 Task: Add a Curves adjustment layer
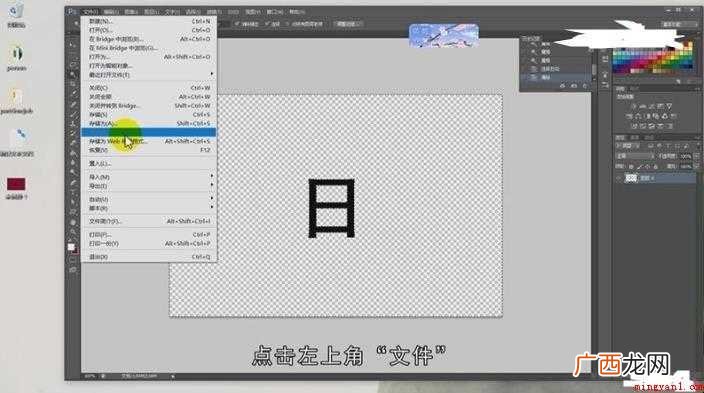651,106
